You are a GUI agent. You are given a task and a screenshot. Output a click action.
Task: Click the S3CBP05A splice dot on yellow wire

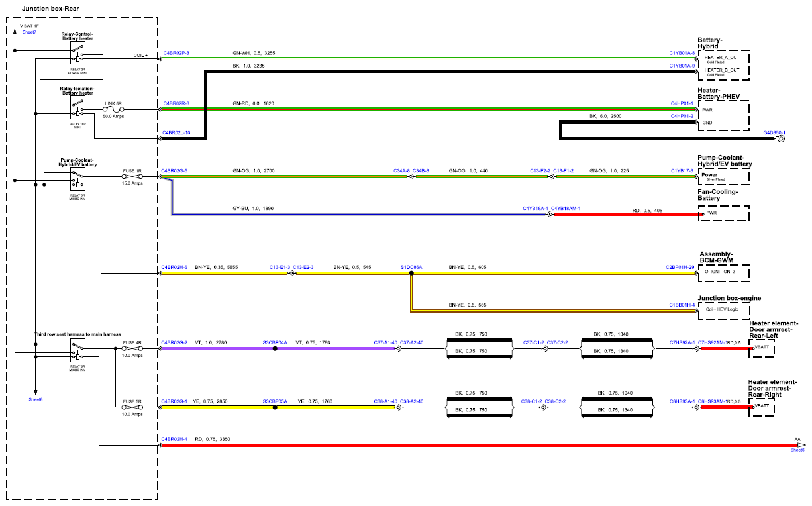tap(275, 407)
